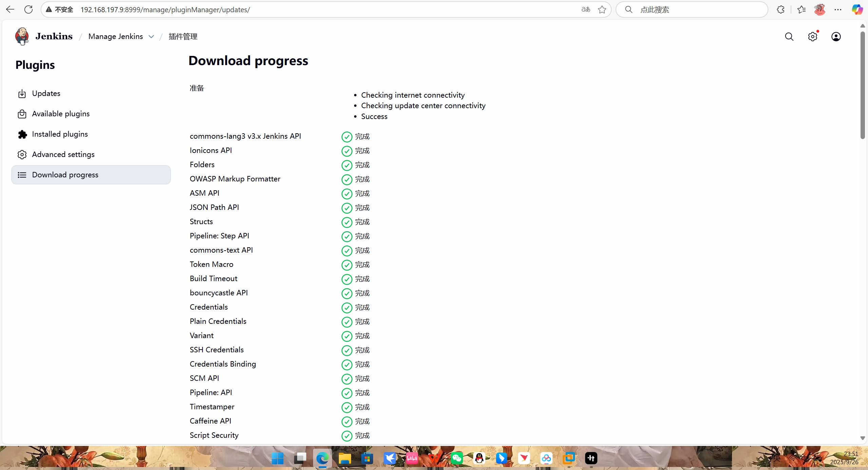Click 'Checking internet connectivity' text

coord(413,95)
